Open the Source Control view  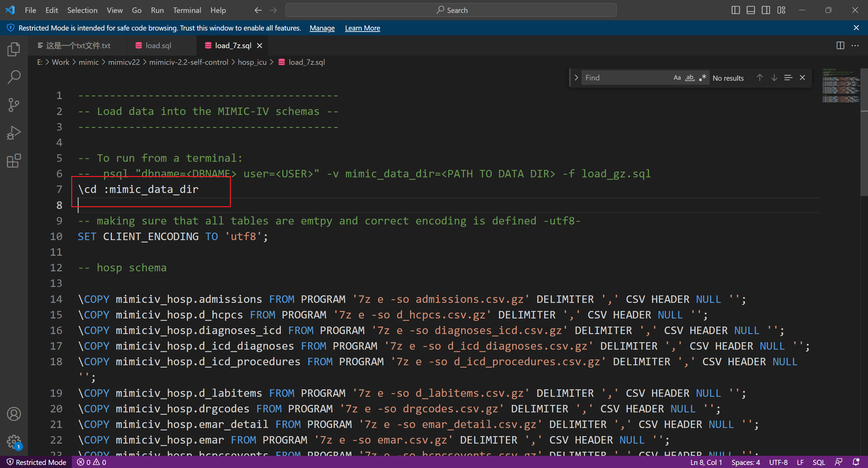pos(14,105)
